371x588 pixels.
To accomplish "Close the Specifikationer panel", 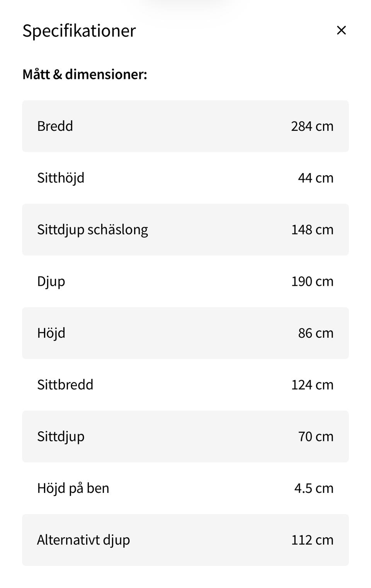I will 341,30.
